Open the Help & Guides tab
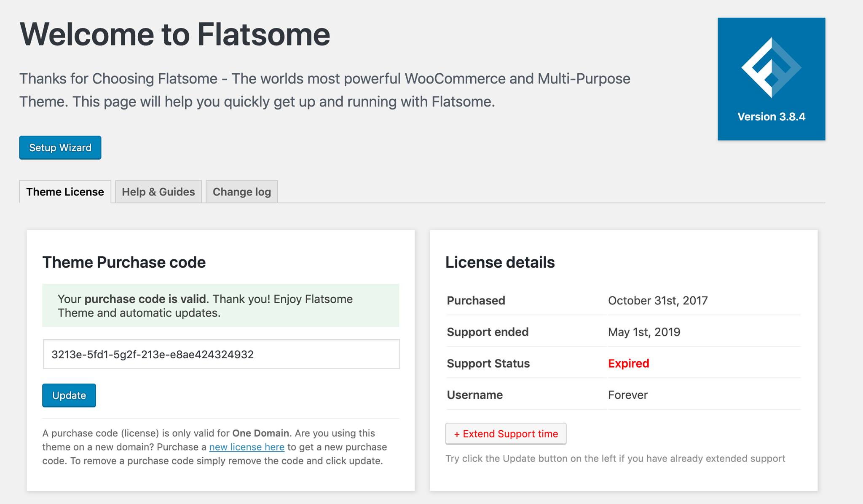This screenshot has height=504, width=863. click(x=158, y=192)
